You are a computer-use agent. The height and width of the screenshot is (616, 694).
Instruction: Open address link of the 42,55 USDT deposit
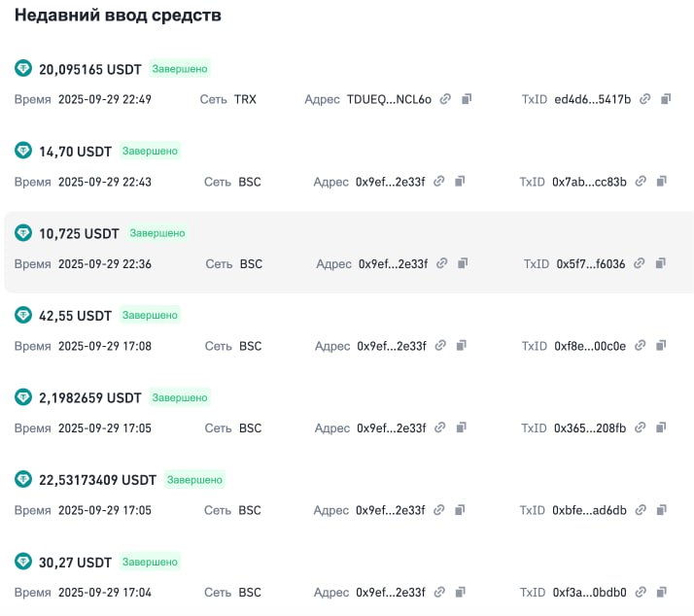pos(439,346)
